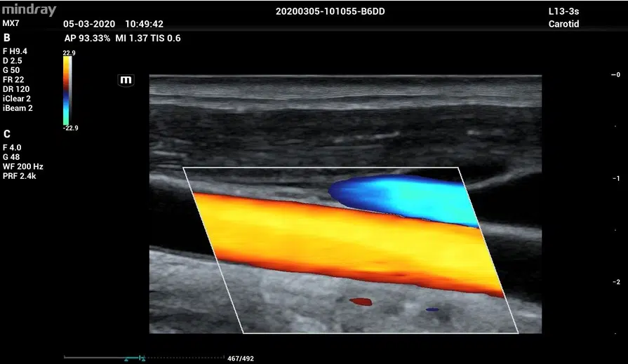Select the WF 200 Hz wall filter parameter
Viewport: 628px width, 364px height.
tap(23, 166)
